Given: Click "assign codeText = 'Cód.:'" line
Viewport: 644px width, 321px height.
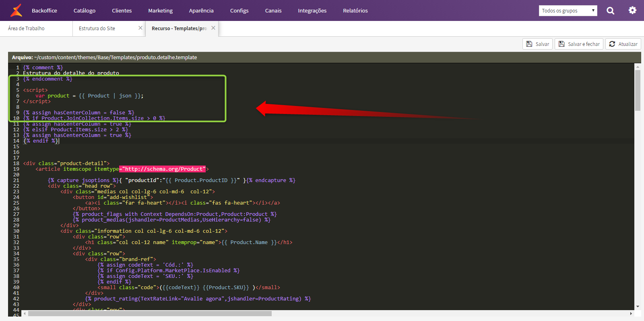Looking at the screenshot, I should point(145,265).
